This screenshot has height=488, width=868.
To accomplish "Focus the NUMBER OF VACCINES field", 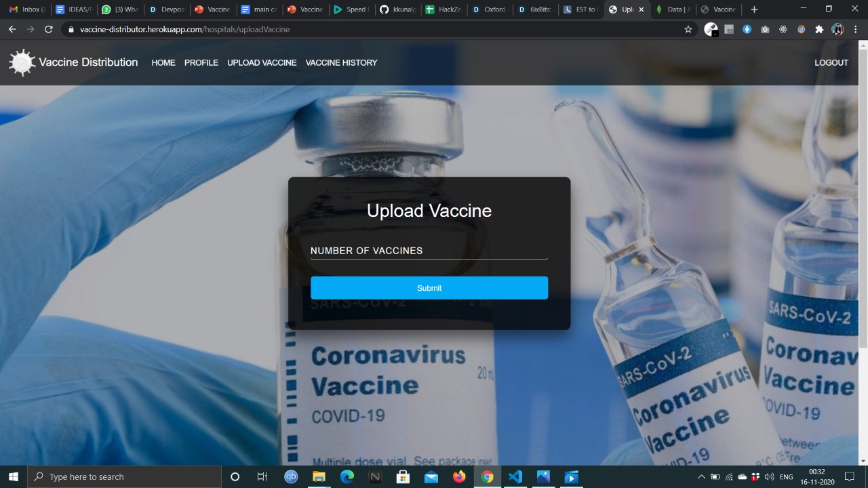I will pos(429,251).
